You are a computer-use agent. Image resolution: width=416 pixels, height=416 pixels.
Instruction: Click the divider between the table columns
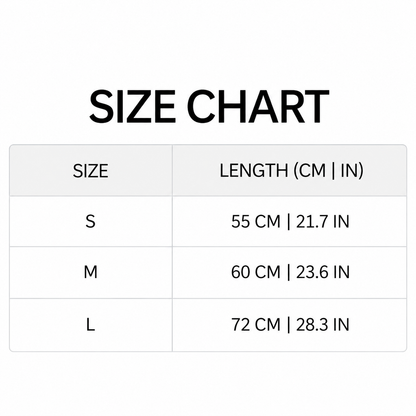(172, 248)
